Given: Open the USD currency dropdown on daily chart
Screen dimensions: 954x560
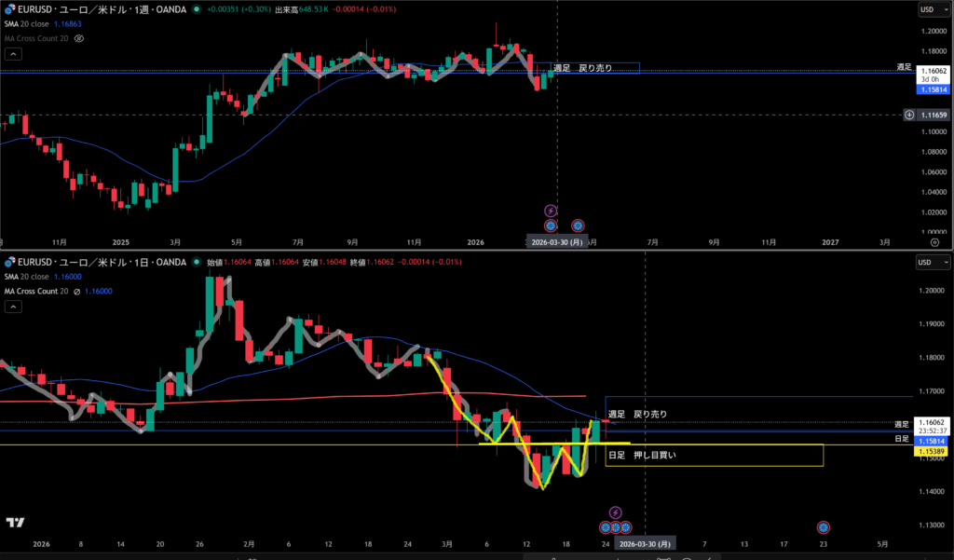Looking at the screenshot, I should (928, 263).
